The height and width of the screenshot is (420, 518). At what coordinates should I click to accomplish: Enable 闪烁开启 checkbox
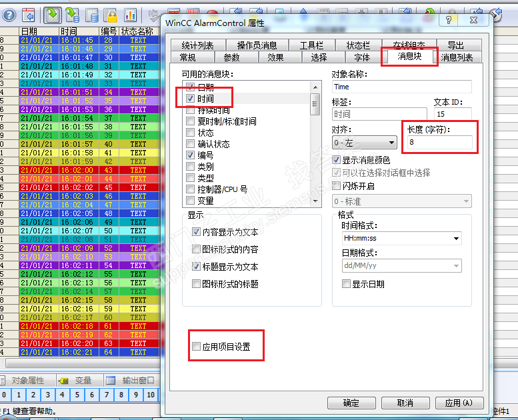pos(336,186)
